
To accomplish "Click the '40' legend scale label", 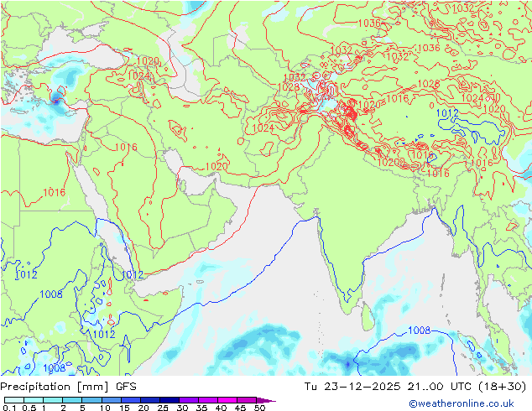I will 221,408.
